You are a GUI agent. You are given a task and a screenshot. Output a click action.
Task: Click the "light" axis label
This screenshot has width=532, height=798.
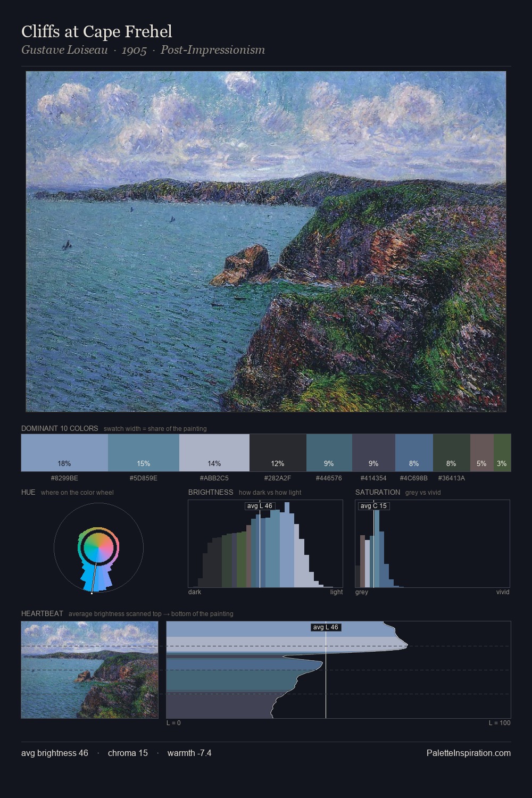pos(337,592)
